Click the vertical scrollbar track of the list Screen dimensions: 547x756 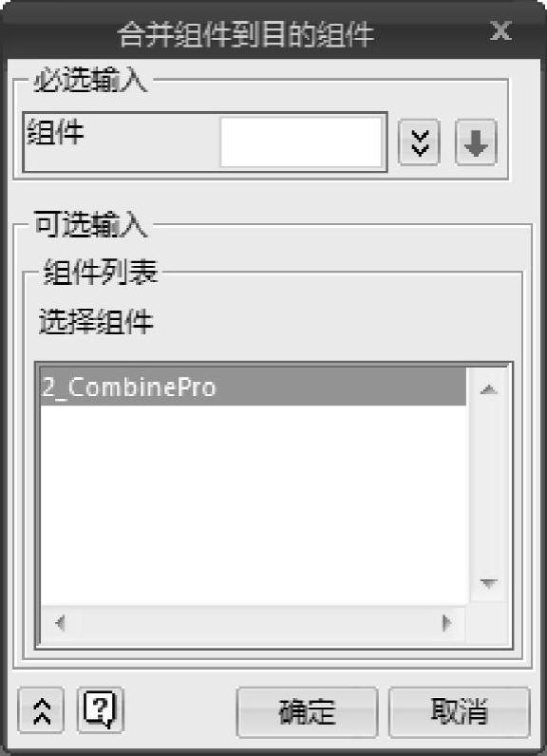(489, 486)
